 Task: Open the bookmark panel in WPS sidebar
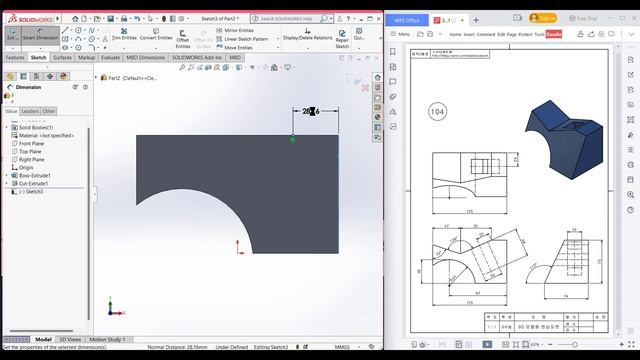pos(393,52)
